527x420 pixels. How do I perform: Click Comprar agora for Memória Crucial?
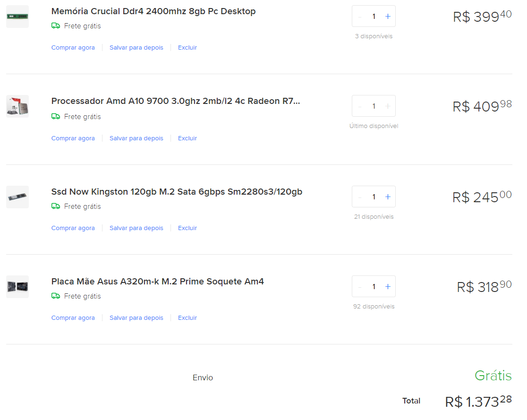click(73, 47)
